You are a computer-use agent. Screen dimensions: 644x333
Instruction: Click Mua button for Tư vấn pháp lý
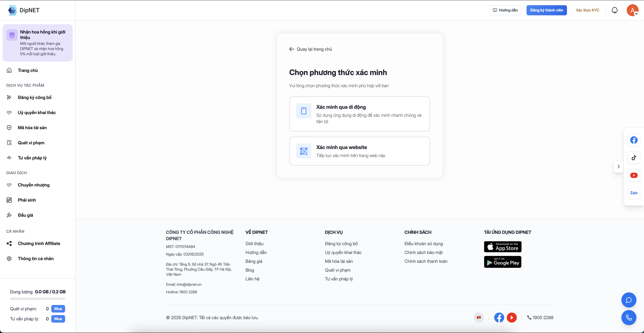[58, 319]
